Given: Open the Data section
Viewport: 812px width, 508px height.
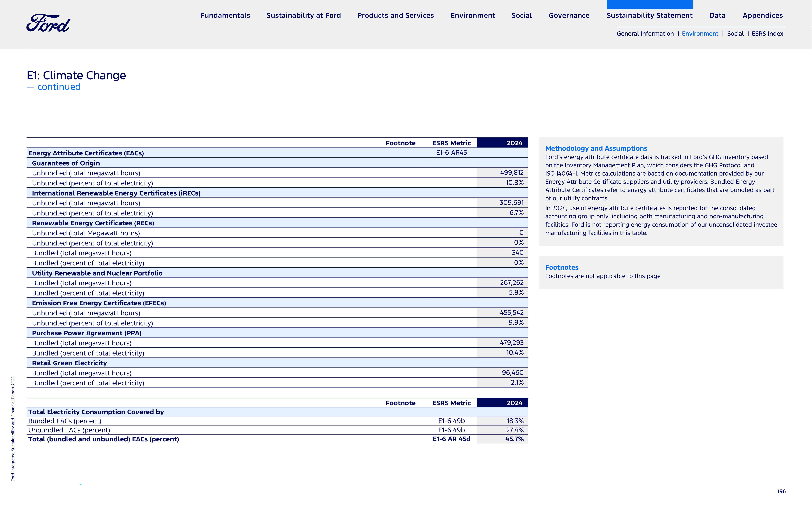Looking at the screenshot, I should pyautogui.click(x=717, y=15).
